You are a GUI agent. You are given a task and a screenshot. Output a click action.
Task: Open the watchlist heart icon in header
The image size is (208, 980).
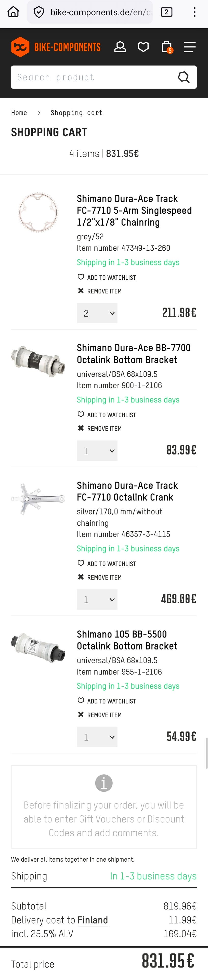(143, 47)
